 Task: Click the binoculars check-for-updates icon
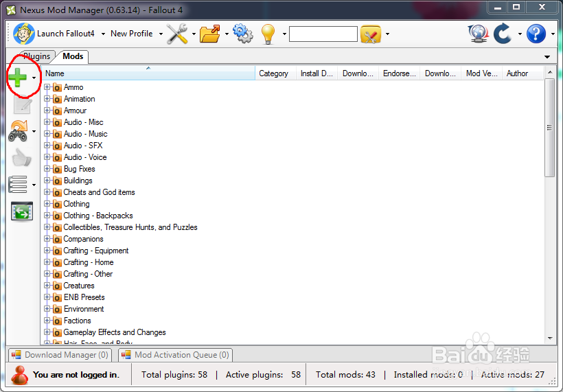click(19, 131)
